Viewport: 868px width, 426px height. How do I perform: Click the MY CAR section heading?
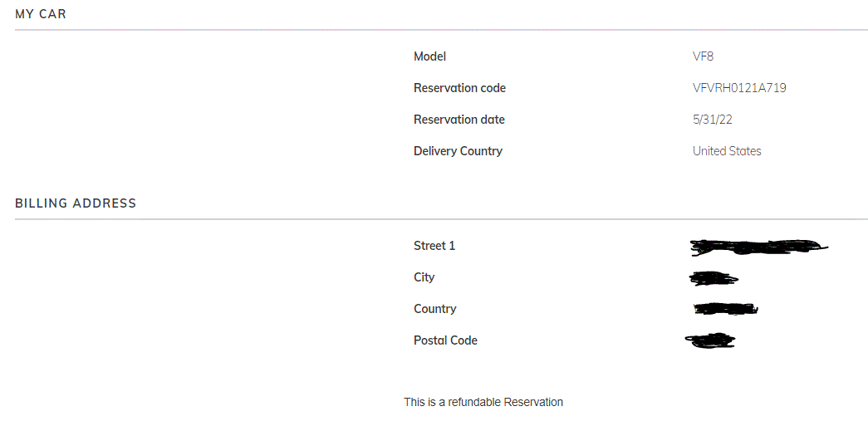coord(41,14)
